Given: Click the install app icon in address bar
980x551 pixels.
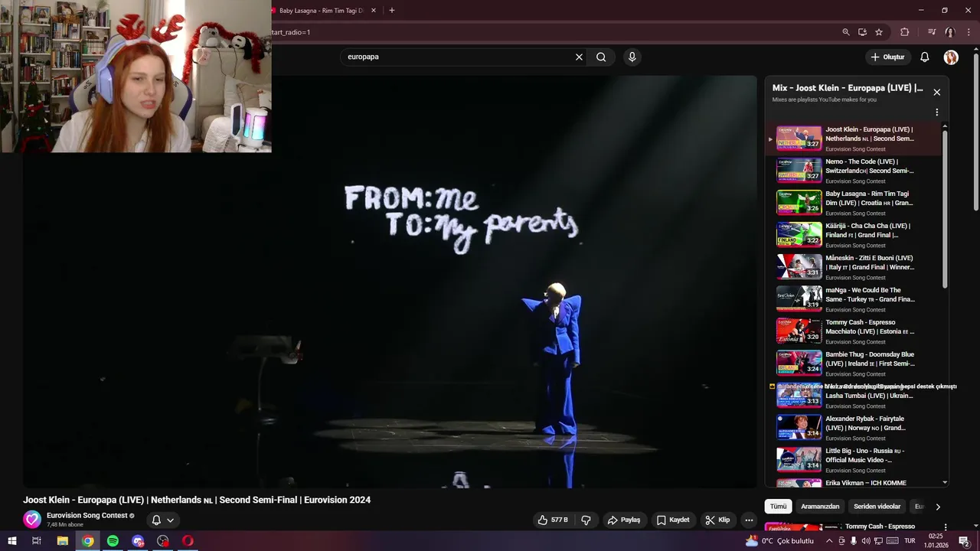Looking at the screenshot, I should pyautogui.click(x=862, y=32).
